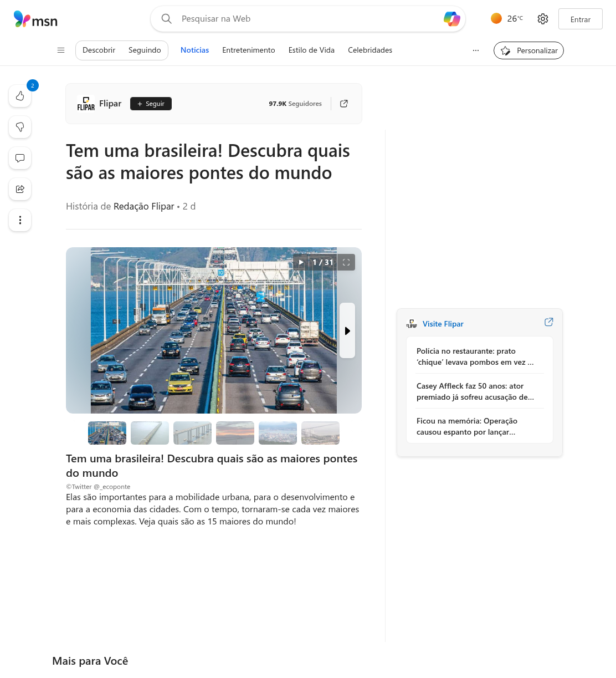
Task: Open hamburger menu beside Descobrir
Action: tap(61, 50)
